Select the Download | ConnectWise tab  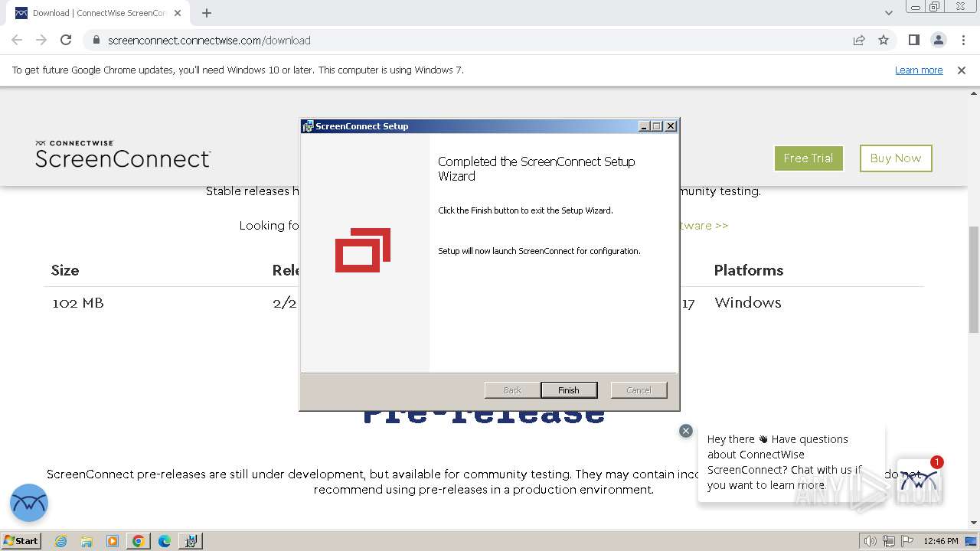coord(98,13)
